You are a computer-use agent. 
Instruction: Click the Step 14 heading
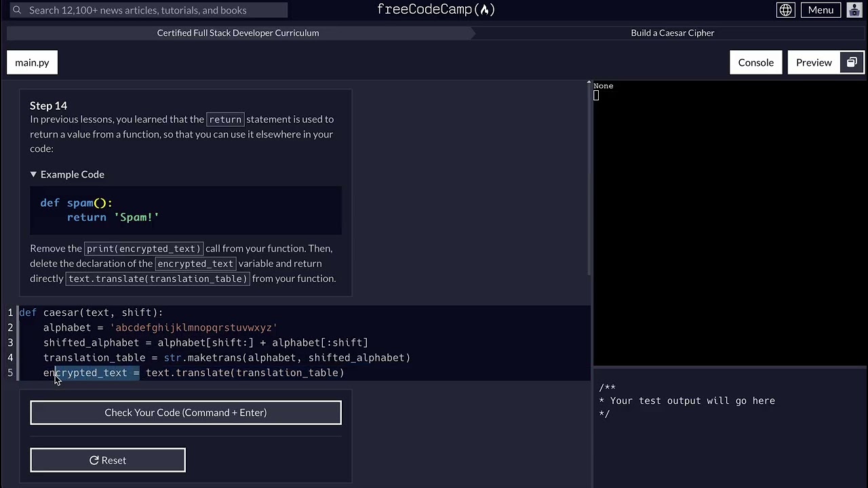(x=48, y=106)
